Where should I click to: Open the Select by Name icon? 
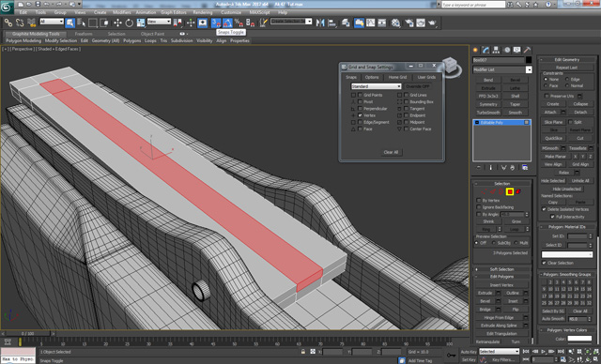tap(82, 23)
